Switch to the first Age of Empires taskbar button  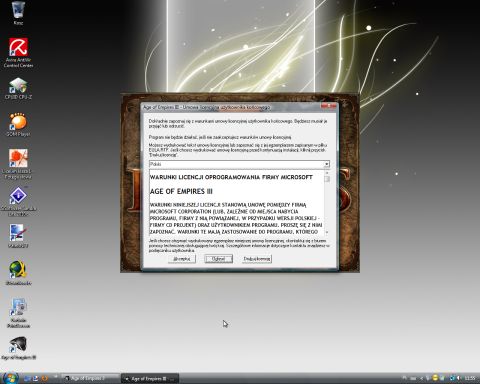tap(91, 378)
